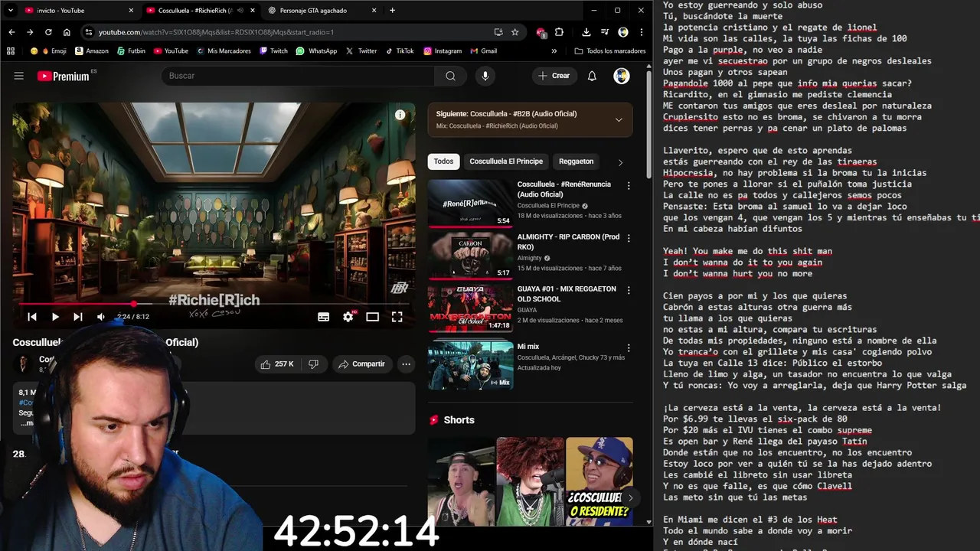Bookmark this page with star
The width and height of the screenshot is (980, 551).
tap(515, 32)
